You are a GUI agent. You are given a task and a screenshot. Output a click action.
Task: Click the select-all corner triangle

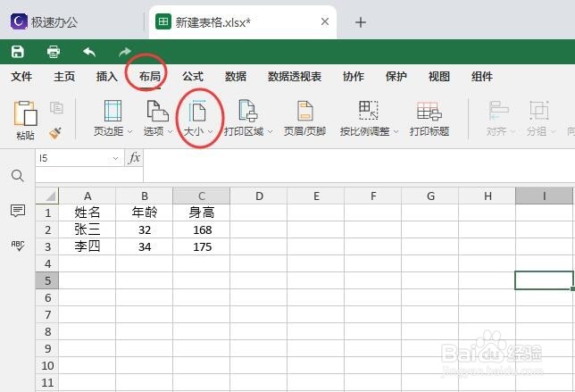pos(50,196)
